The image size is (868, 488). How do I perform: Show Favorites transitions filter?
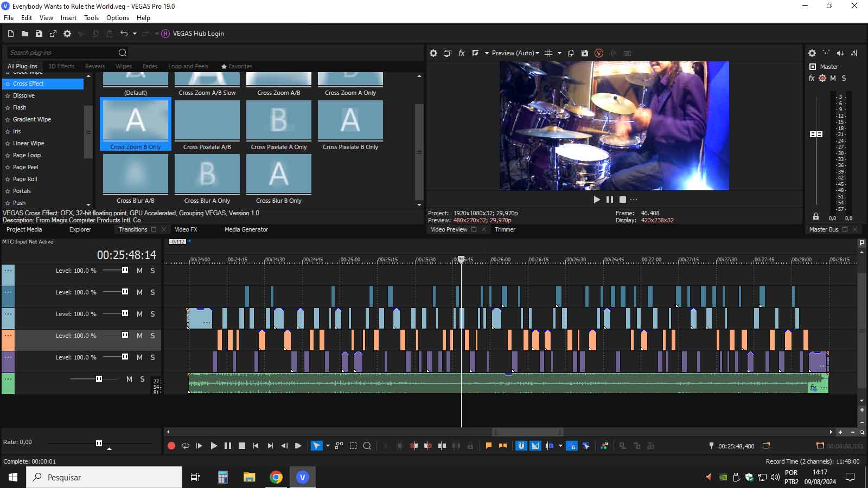pyautogui.click(x=237, y=66)
